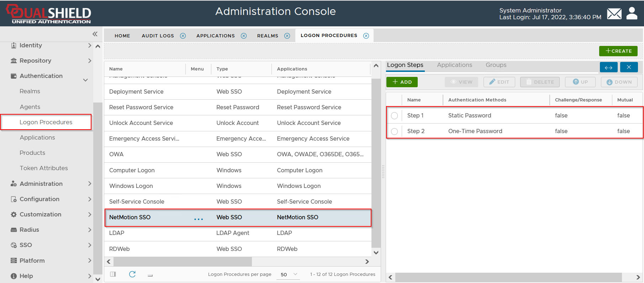The image size is (644, 283).
Task: Collapse the sidebar with double-chevron icon
Action: 95,34
